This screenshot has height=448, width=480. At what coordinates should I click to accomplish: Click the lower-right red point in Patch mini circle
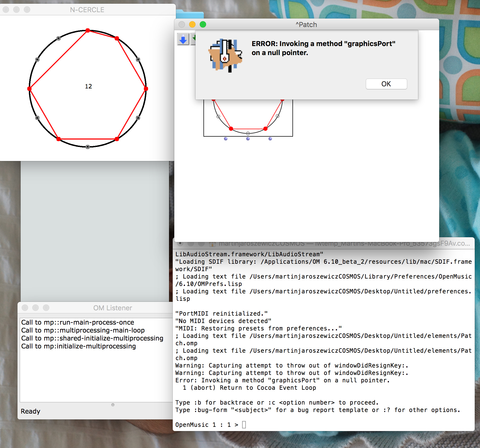coord(265,129)
